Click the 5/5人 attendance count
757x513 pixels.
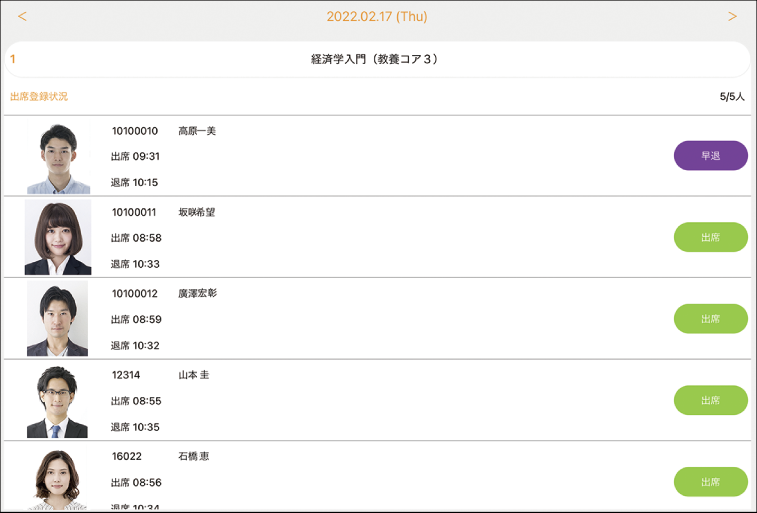click(733, 97)
